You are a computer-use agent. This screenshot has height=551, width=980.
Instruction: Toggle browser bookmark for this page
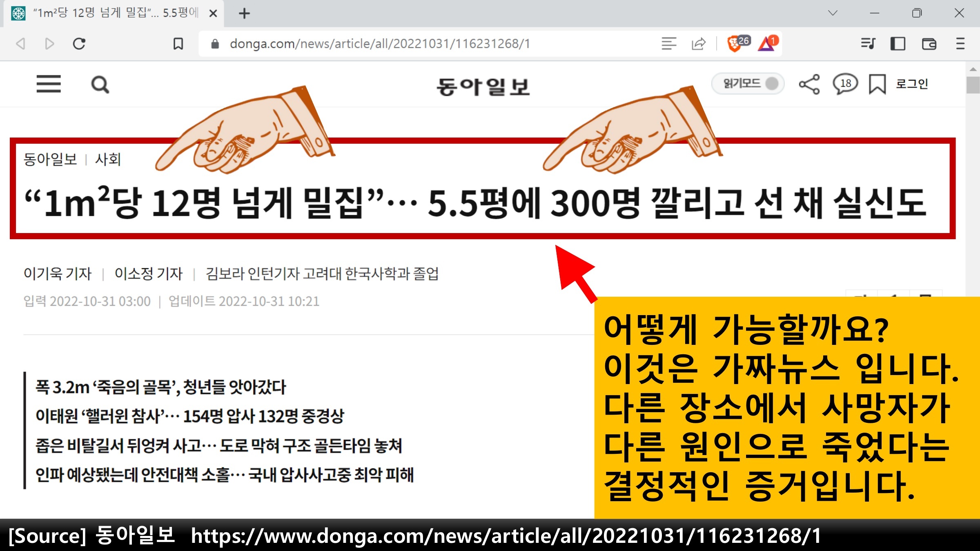pyautogui.click(x=178, y=44)
